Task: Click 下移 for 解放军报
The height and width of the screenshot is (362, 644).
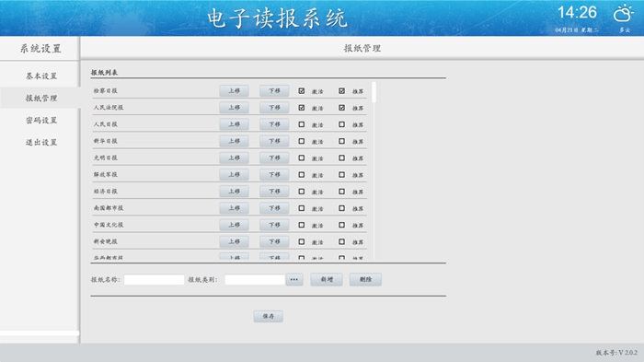Action: (x=274, y=175)
